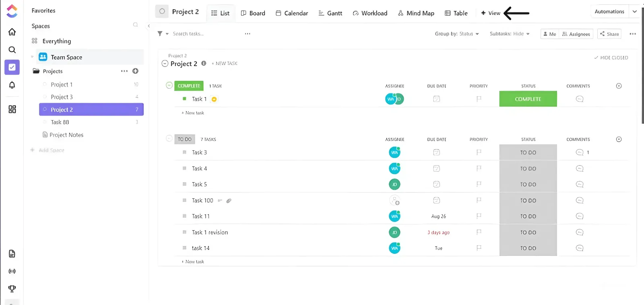644x305 pixels.
Task: Assign someone to Task 100
Action: tap(394, 200)
